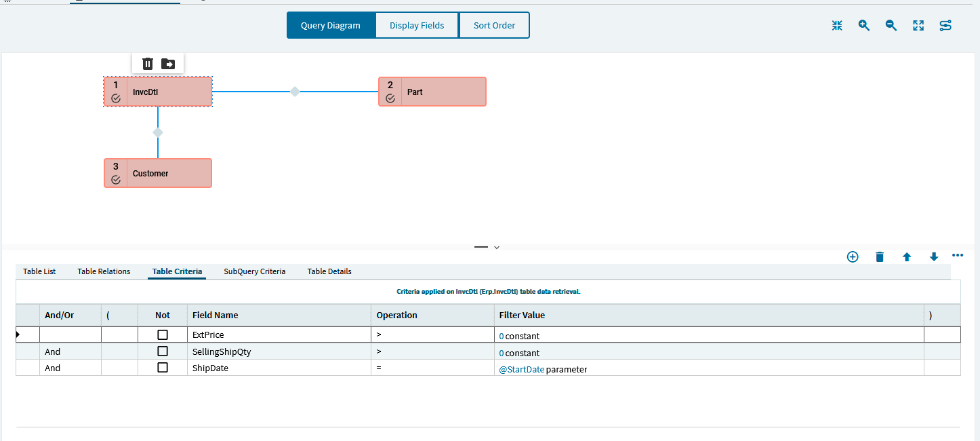Switch to the Display Fields view

click(417, 25)
